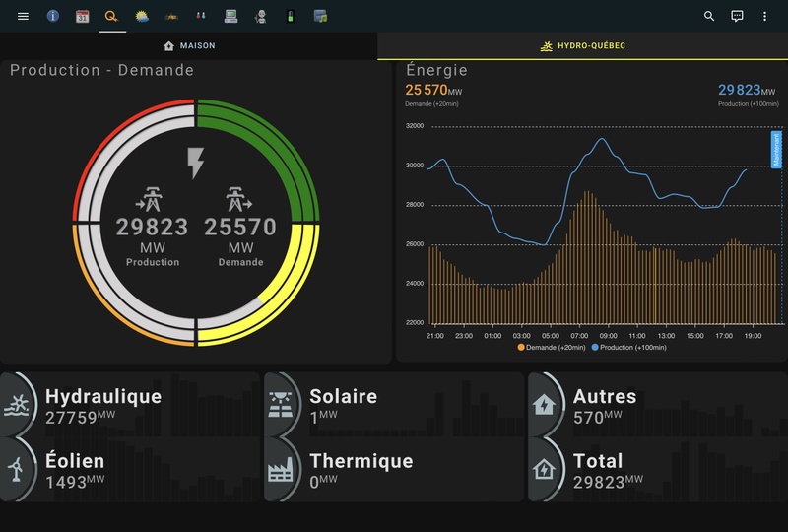This screenshot has height=532, width=788.
Task: Select the orange Hydro-Québec Q view tab
Action: [x=111, y=16]
